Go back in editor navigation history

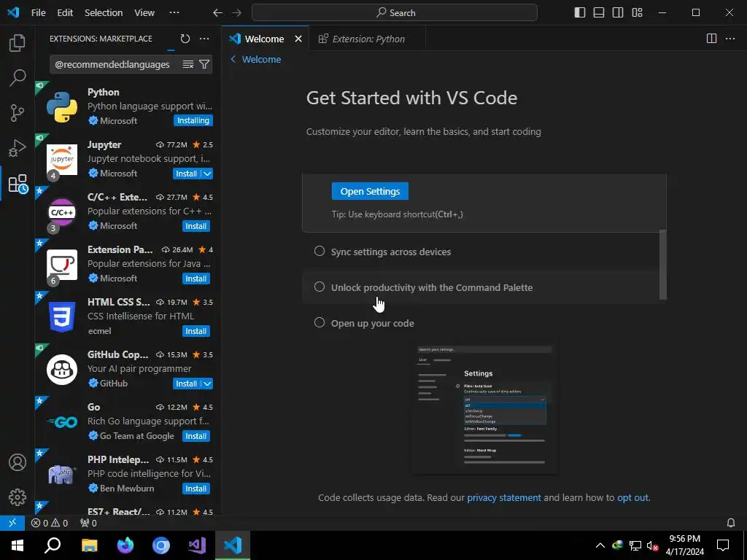tap(217, 13)
